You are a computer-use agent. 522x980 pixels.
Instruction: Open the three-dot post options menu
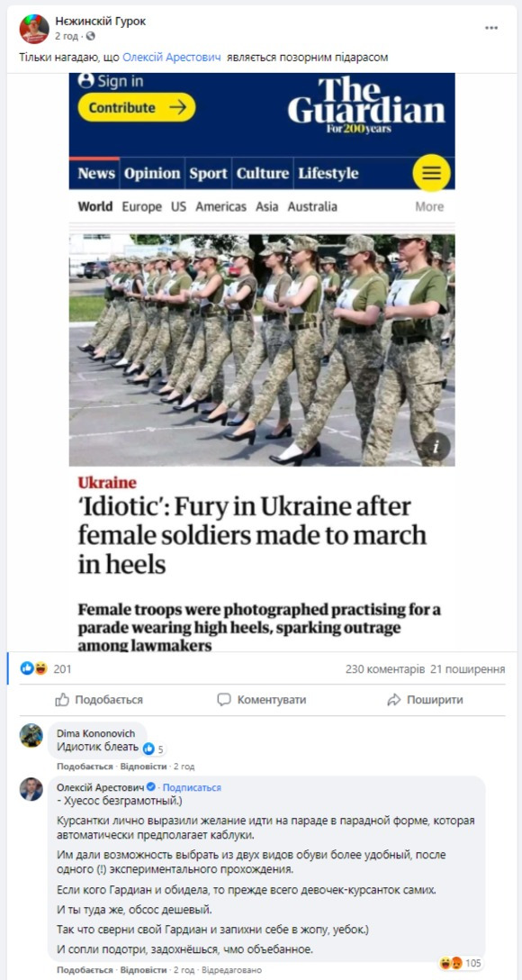click(491, 28)
